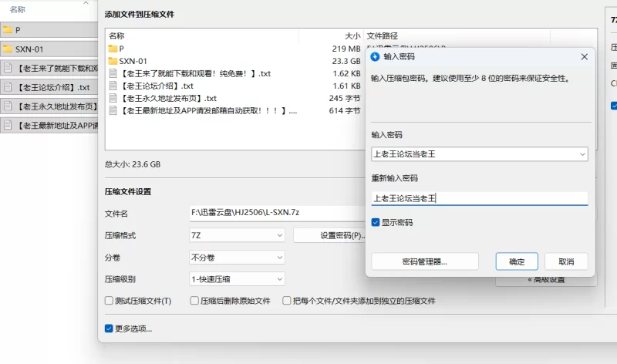Screen dimensions: 617x364
Task: Click the 1.62 KB size value
Action: tap(346, 73)
